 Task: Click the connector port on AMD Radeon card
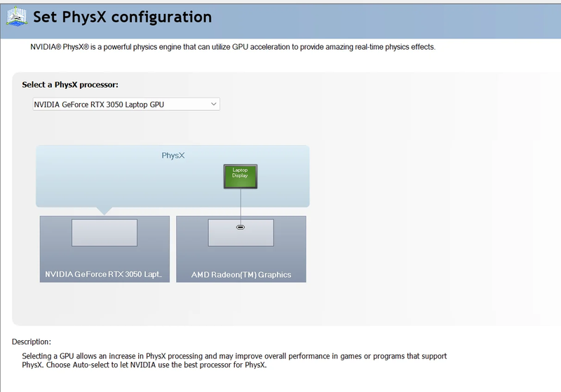click(x=241, y=227)
